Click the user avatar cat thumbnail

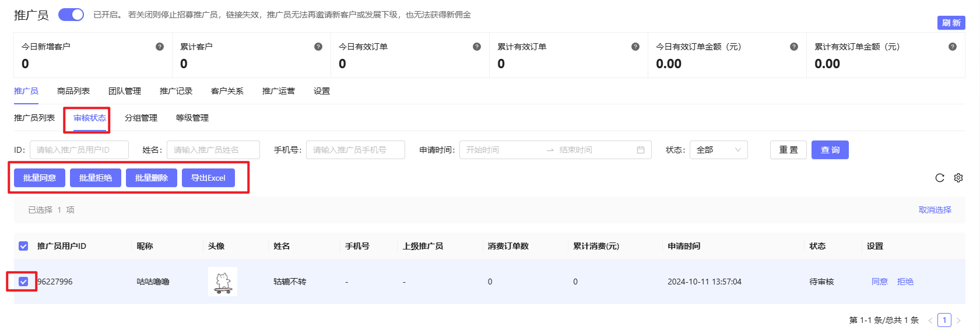pos(223,282)
